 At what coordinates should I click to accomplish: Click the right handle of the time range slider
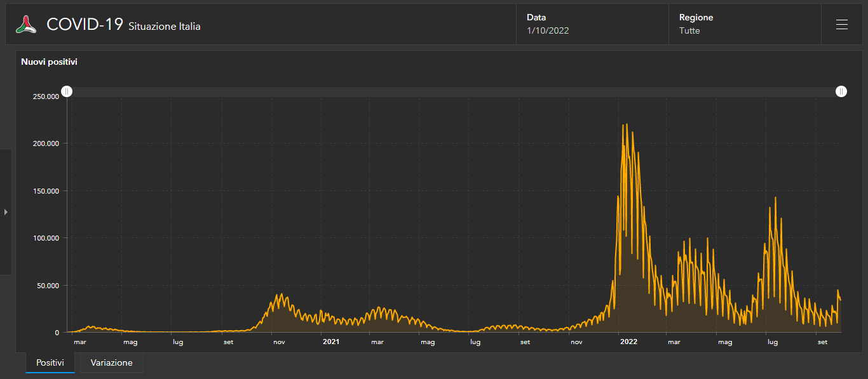point(841,92)
